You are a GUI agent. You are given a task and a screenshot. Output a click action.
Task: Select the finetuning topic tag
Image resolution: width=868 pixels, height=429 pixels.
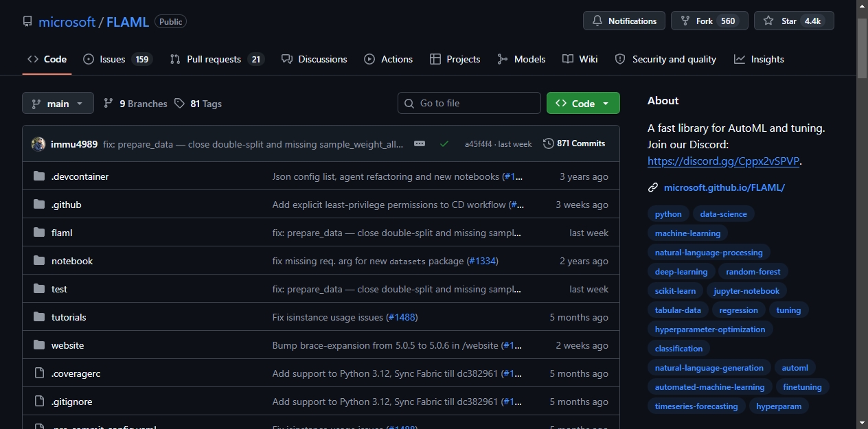pyautogui.click(x=802, y=387)
